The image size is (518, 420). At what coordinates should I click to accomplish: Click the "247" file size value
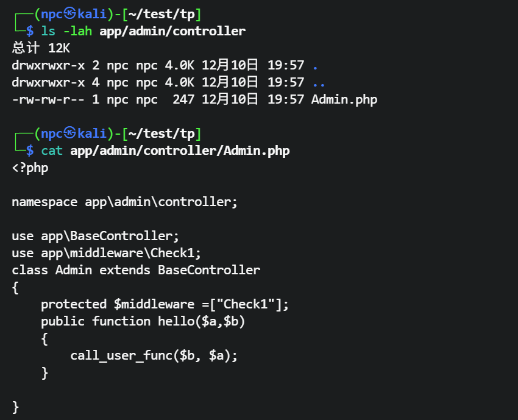coord(183,99)
